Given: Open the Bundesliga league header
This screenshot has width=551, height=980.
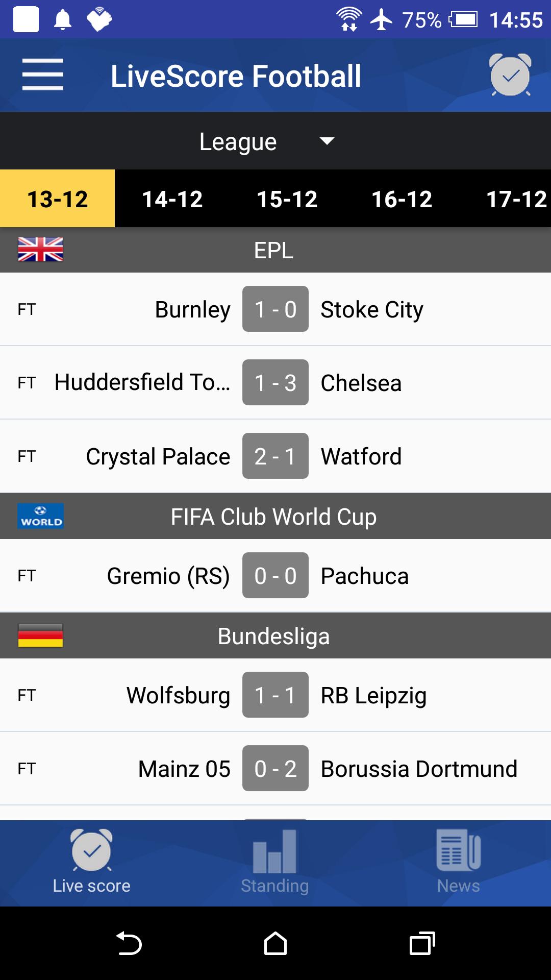Looking at the screenshot, I should click(x=274, y=636).
